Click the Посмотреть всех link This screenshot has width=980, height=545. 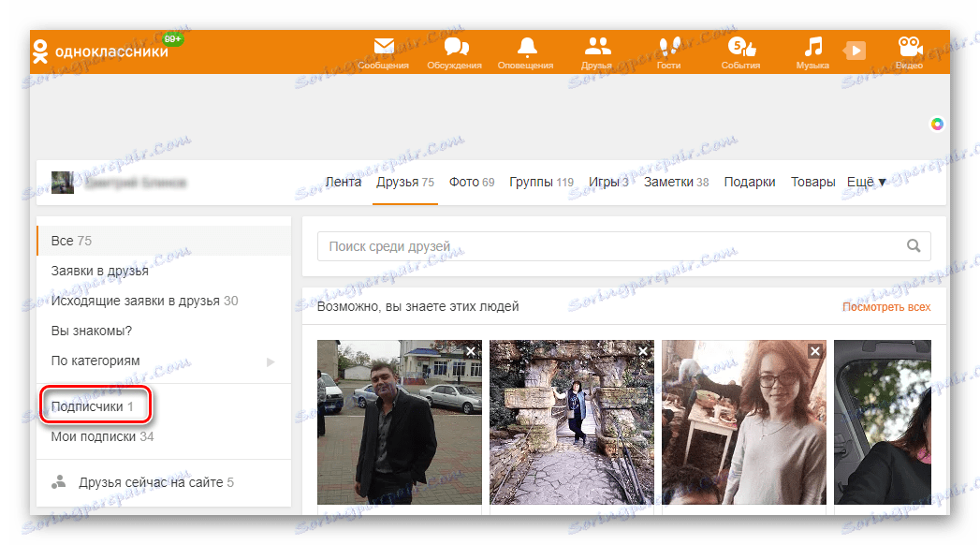click(x=886, y=306)
